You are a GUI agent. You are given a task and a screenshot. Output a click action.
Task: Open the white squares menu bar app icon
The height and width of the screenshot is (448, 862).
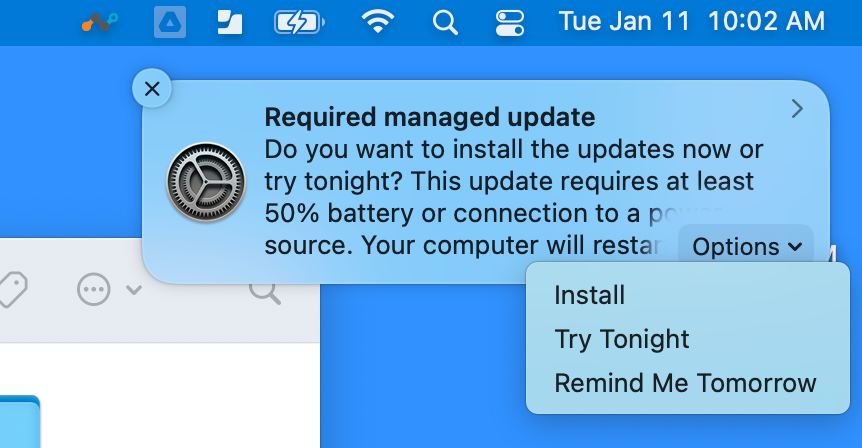(230, 23)
